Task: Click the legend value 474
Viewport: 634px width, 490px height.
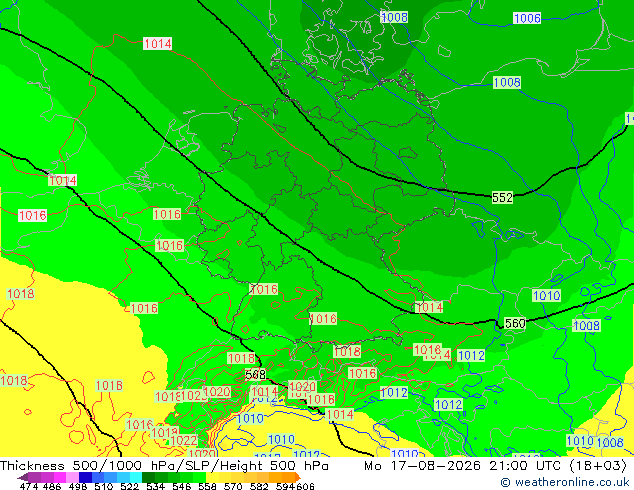Action: click(x=29, y=486)
